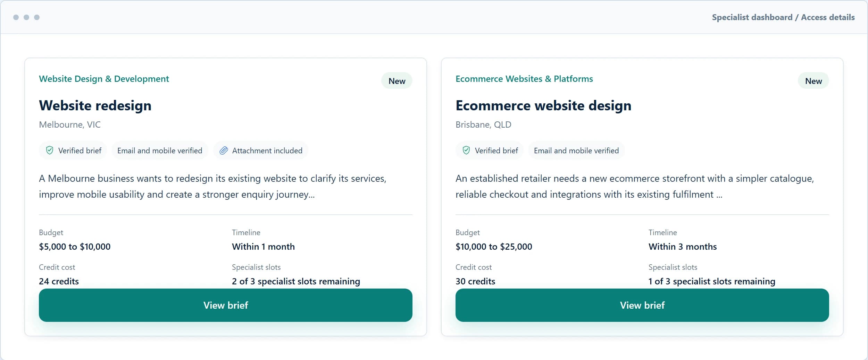The image size is (868, 360).
Task: Click the Website Design & Development category link
Action: (x=104, y=79)
